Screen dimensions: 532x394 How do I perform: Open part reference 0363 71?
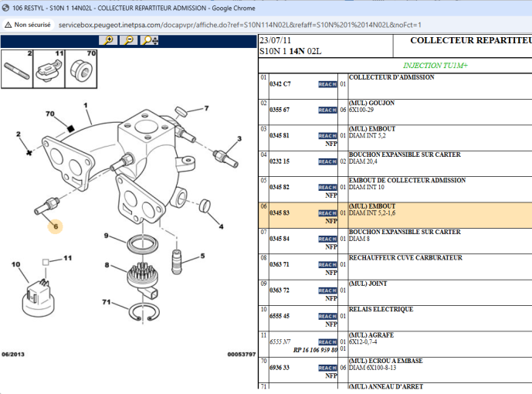tap(280, 264)
